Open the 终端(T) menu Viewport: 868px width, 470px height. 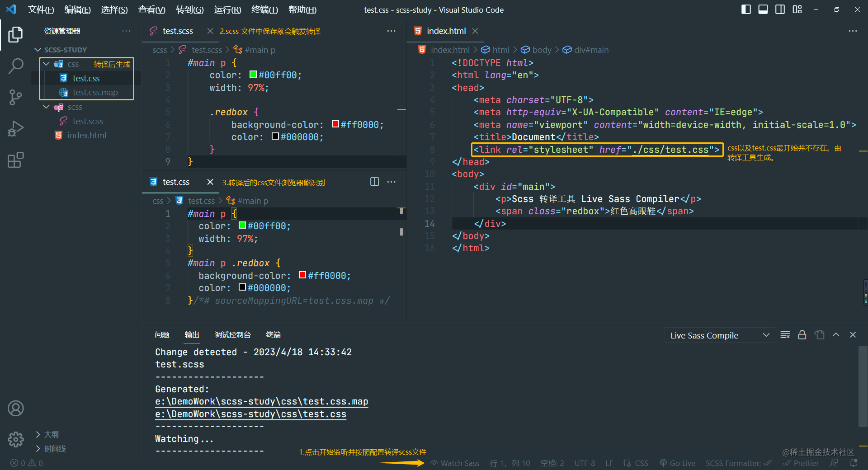264,10
